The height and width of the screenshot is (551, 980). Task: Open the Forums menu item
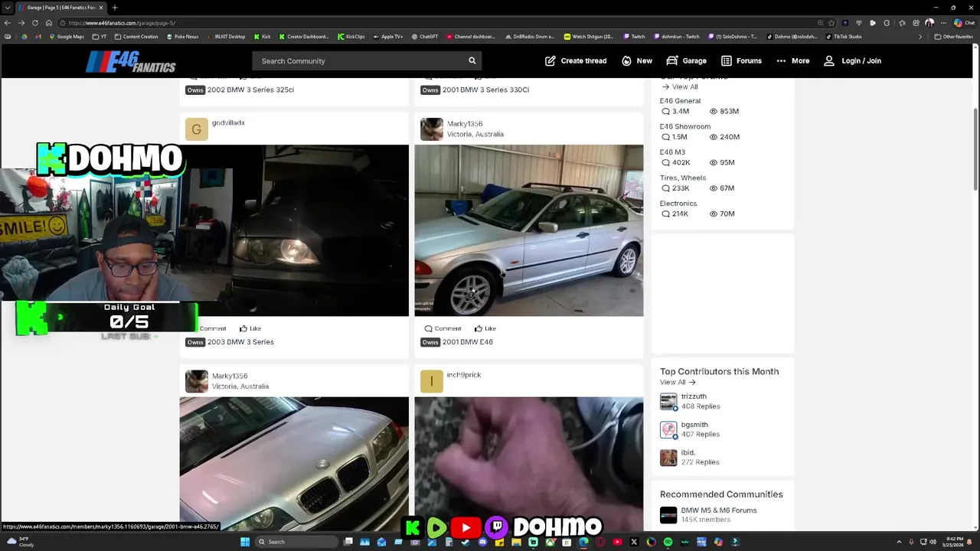tap(741, 60)
